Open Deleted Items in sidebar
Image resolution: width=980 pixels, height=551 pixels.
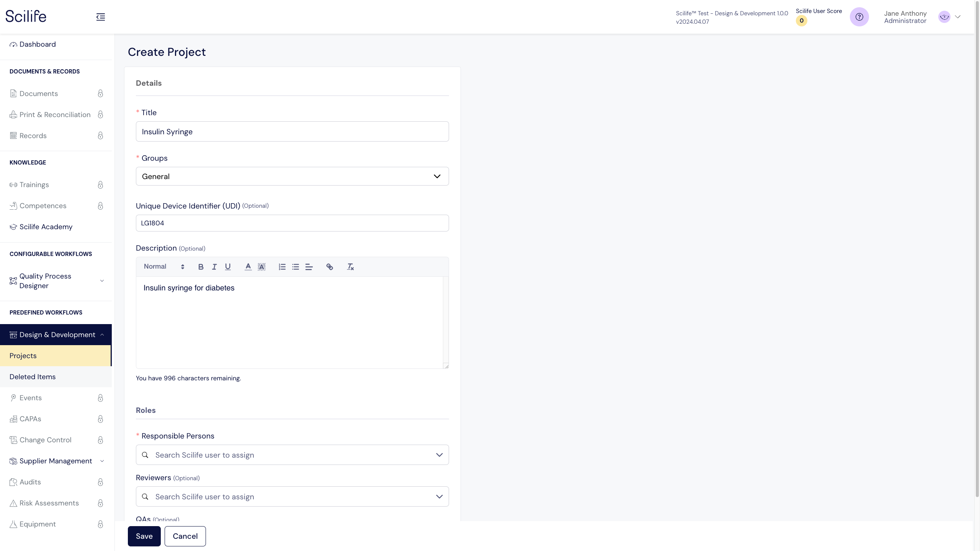click(x=33, y=377)
